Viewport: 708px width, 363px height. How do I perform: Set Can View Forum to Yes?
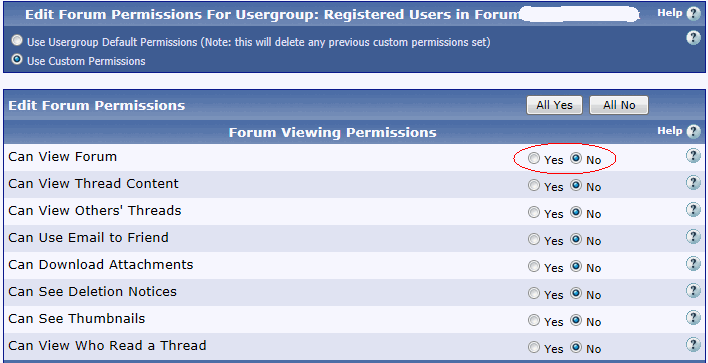[x=534, y=158]
